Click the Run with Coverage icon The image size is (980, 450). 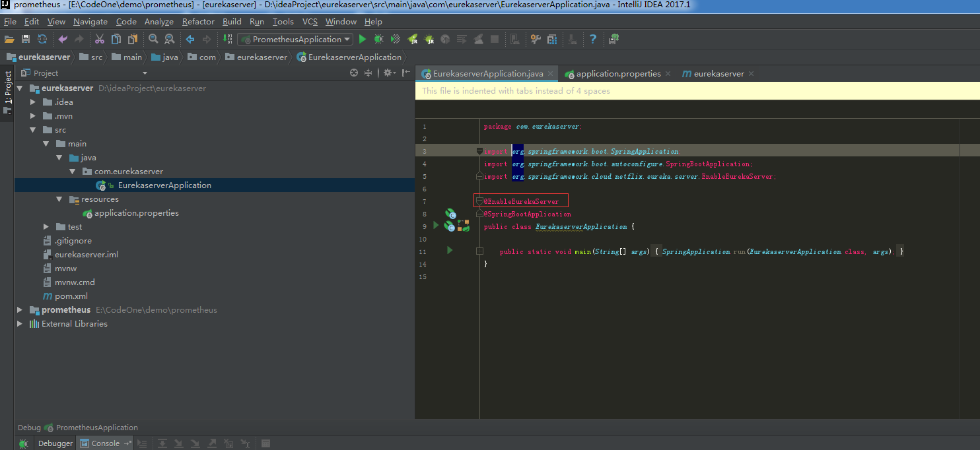(x=396, y=39)
